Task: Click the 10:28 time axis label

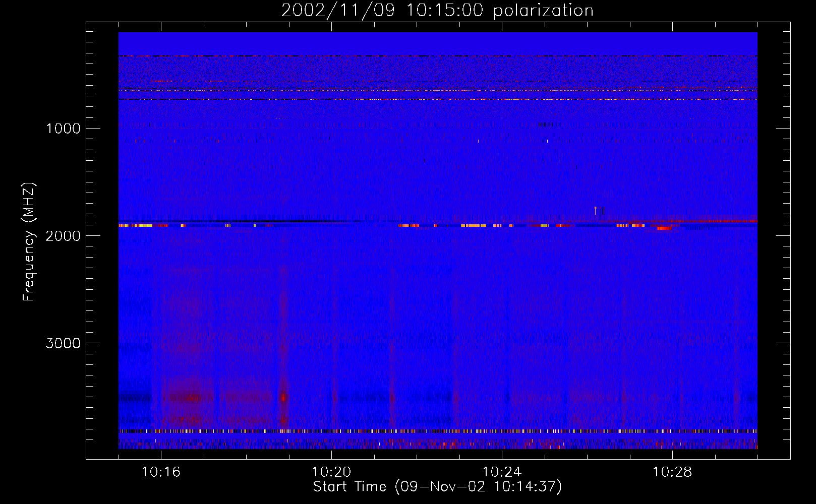Action: click(672, 472)
